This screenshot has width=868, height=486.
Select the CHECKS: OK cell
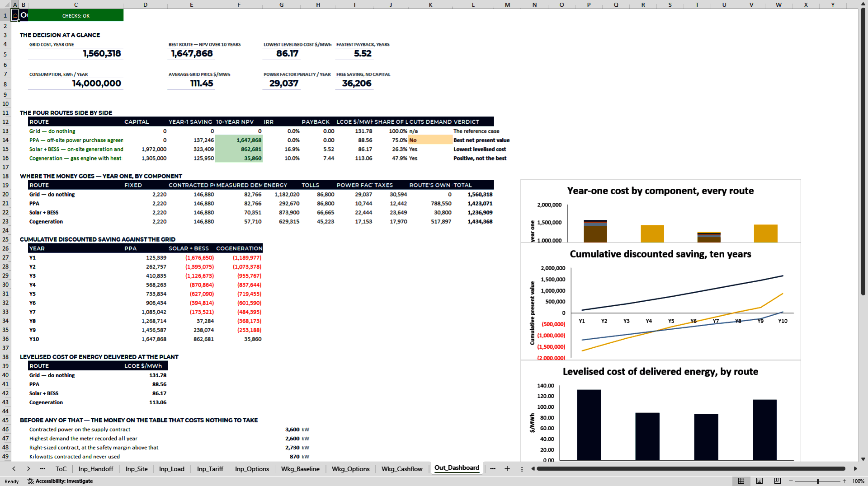coord(75,15)
